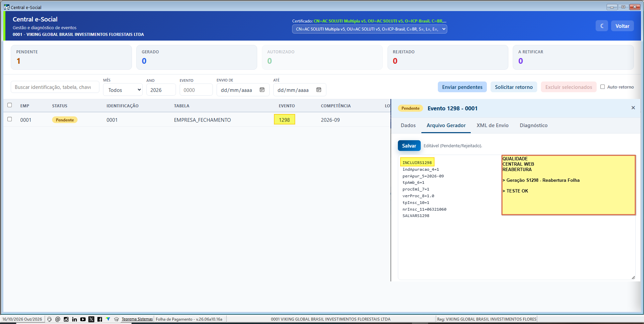
Task: Click the 1298 event cell
Action: [x=284, y=120]
